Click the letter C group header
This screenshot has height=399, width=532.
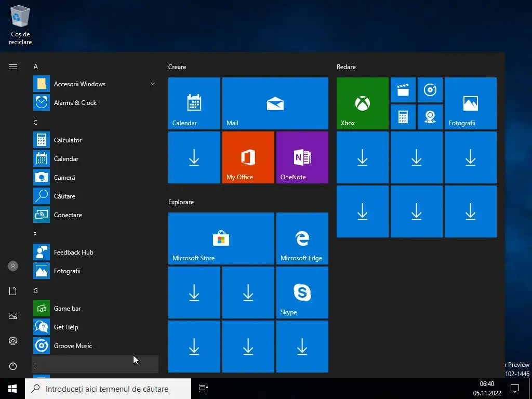point(36,123)
